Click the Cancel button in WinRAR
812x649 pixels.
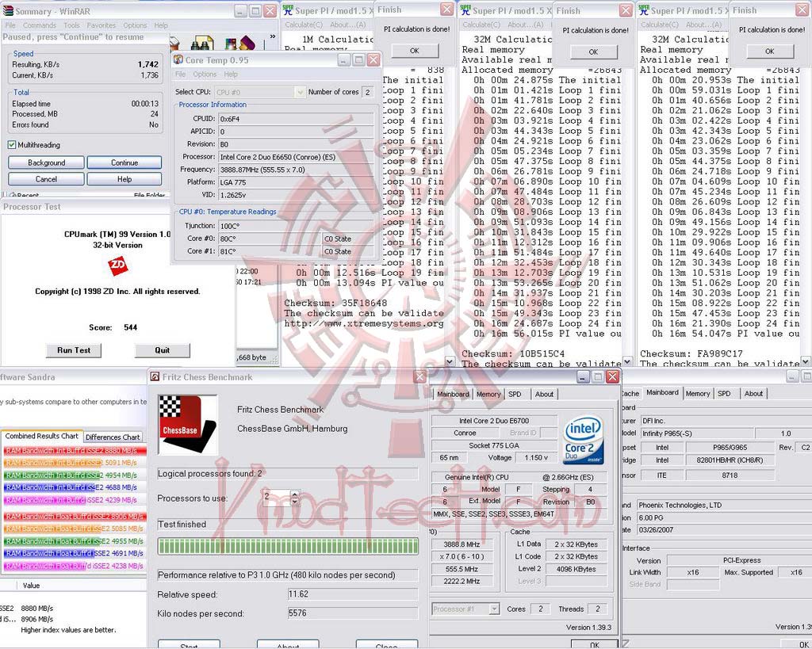[x=46, y=179]
